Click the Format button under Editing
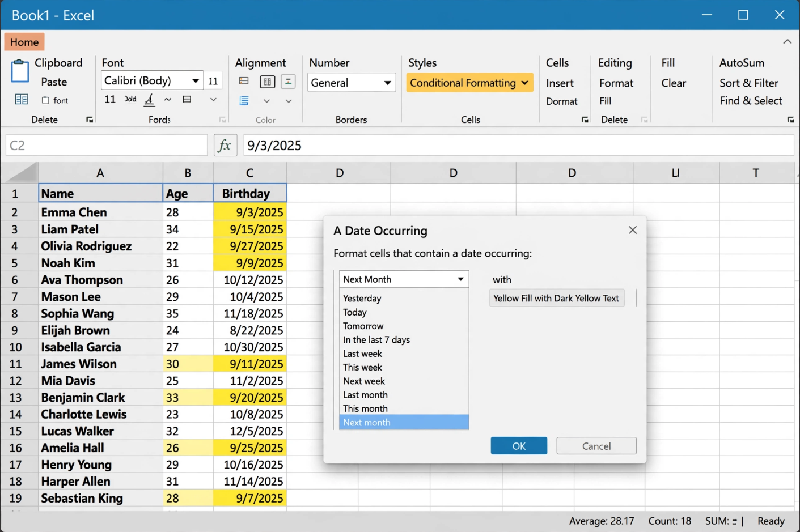 (x=616, y=83)
